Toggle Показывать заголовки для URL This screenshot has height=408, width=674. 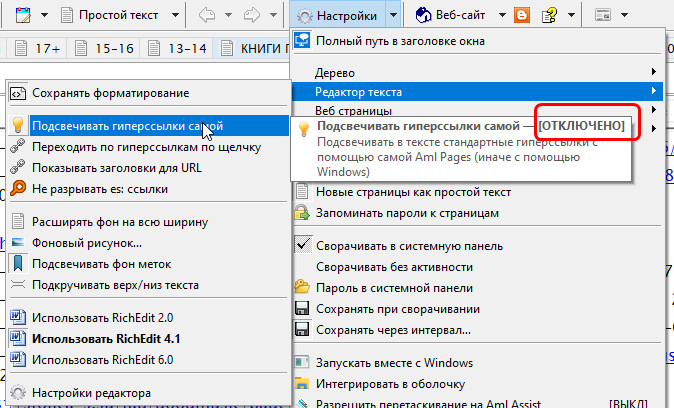pos(148,168)
